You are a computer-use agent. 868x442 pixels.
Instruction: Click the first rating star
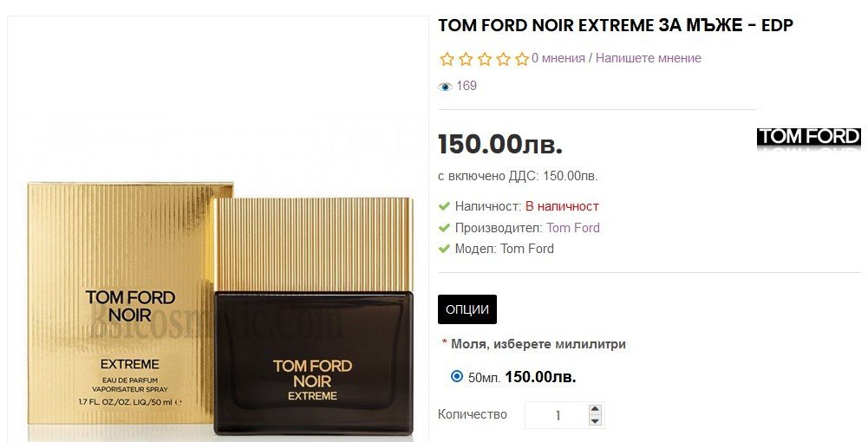(x=447, y=59)
